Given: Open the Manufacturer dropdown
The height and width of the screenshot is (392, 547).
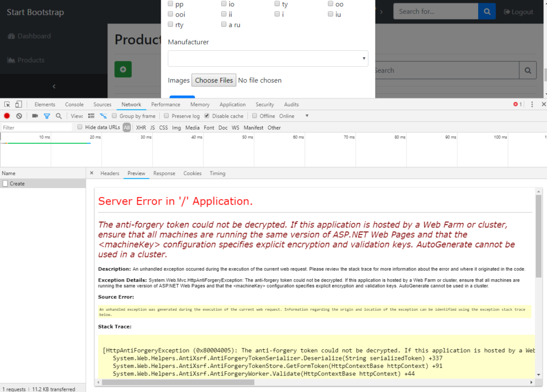Looking at the screenshot, I should (x=268, y=58).
